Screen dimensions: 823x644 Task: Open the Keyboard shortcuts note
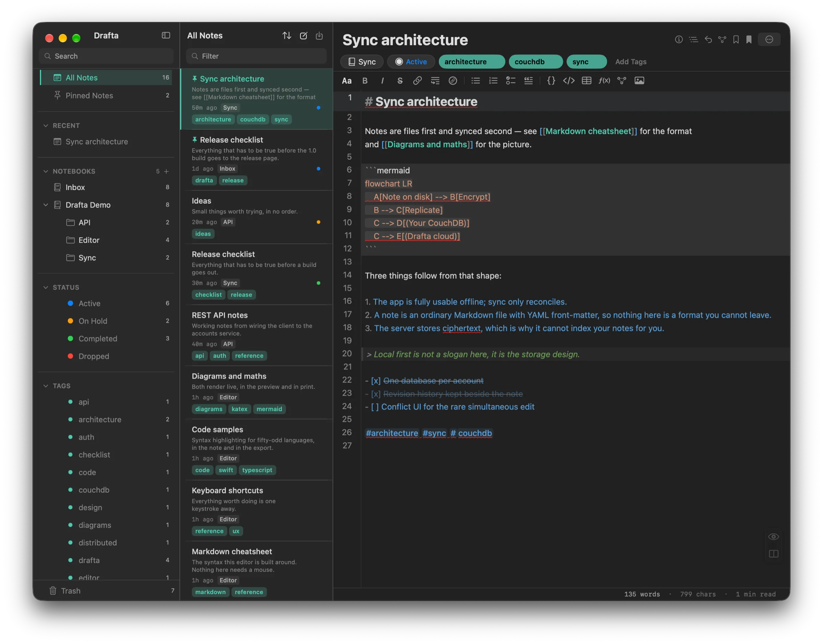(257, 511)
